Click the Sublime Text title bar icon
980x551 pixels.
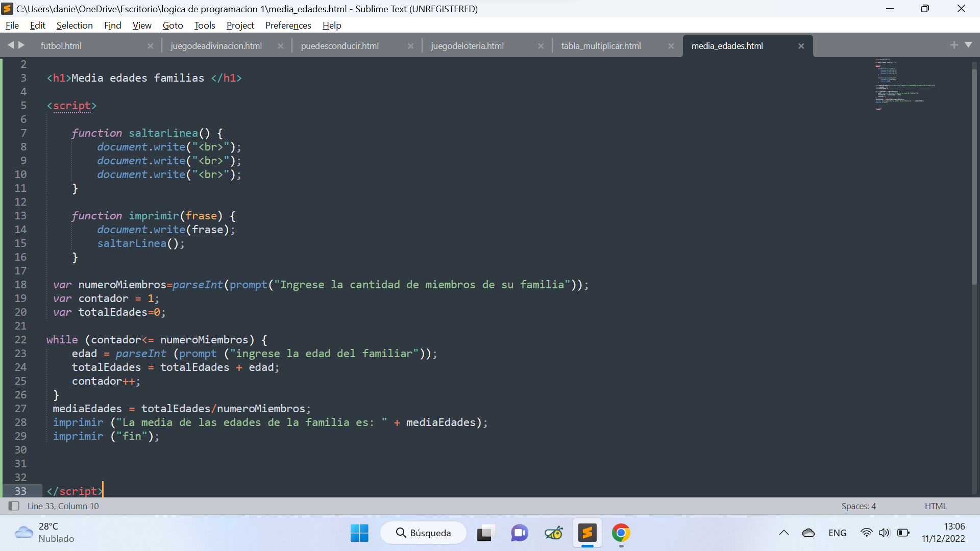click(x=7, y=9)
